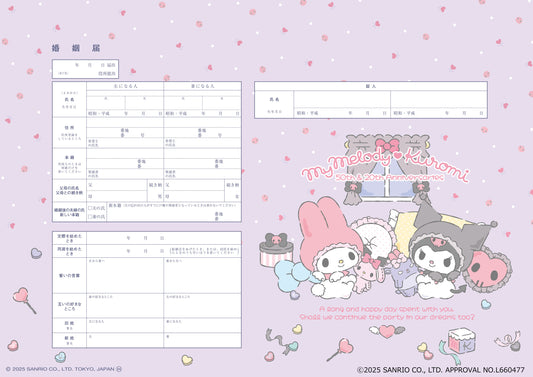Click the pink ribbon bow atop the window curtain
Screen dimensions: 533x377
pyautogui.click(x=387, y=145)
